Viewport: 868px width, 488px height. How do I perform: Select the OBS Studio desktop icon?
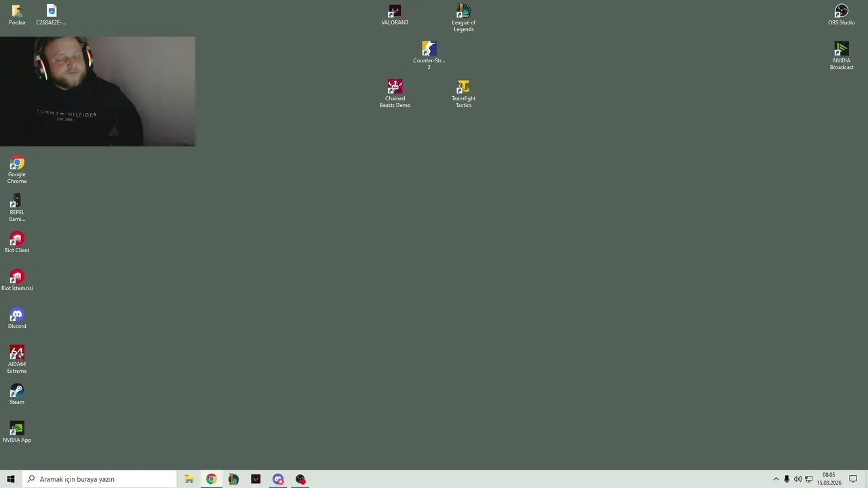point(841,15)
